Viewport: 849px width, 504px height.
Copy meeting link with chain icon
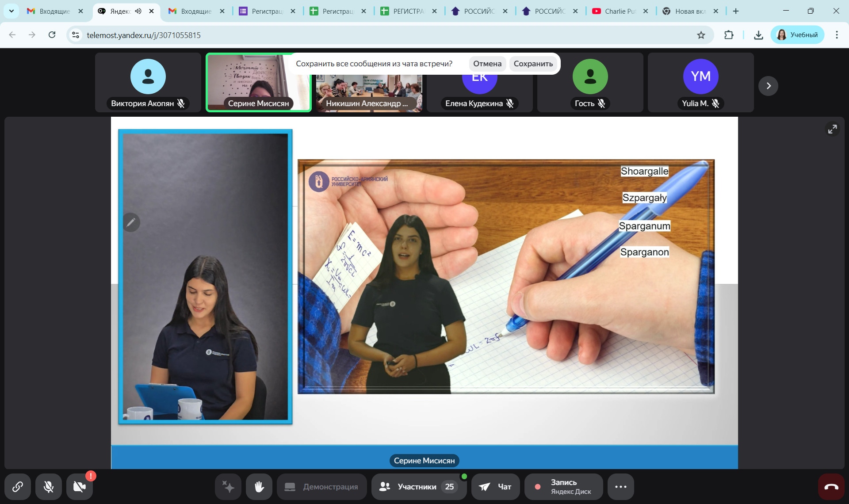coord(18,487)
